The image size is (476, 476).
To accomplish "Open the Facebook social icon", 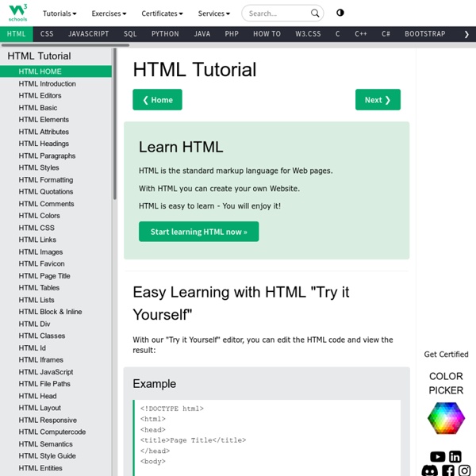I will [x=448, y=470].
